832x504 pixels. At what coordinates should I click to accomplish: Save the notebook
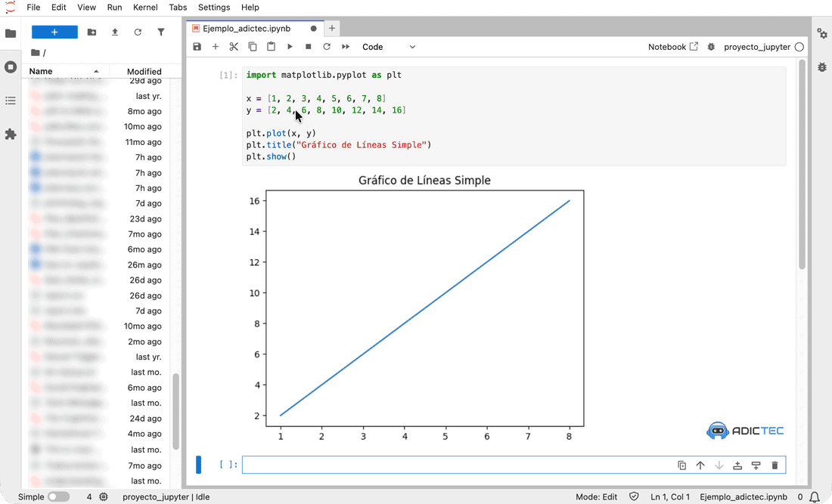197,46
